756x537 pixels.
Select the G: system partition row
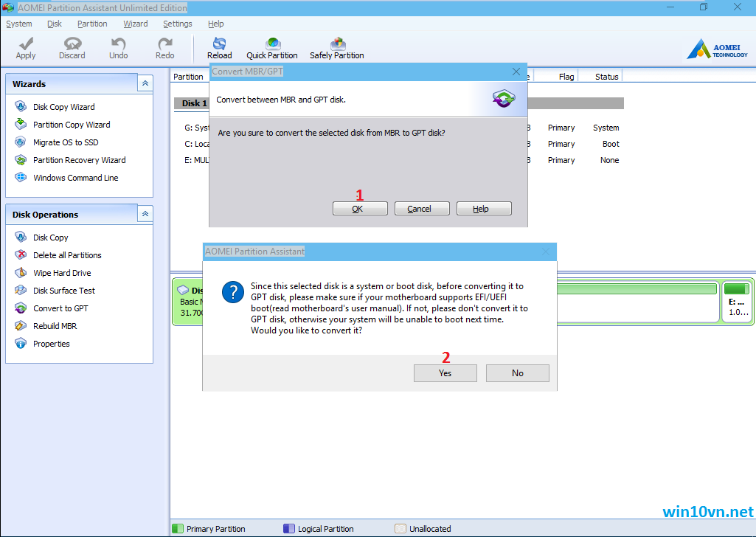click(x=197, y=128)
